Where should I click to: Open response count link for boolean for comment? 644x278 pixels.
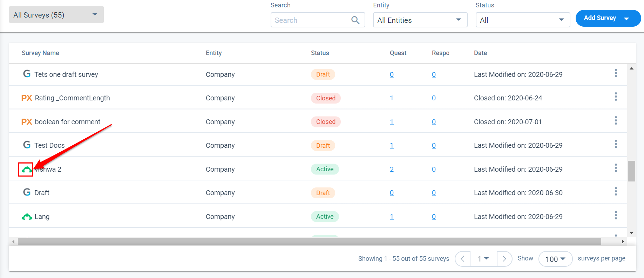click(434, 122)
